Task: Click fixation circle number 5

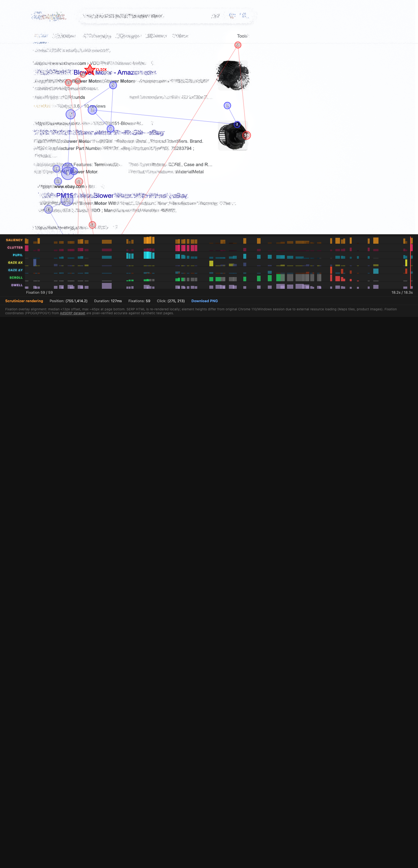Action: point(113,85)
